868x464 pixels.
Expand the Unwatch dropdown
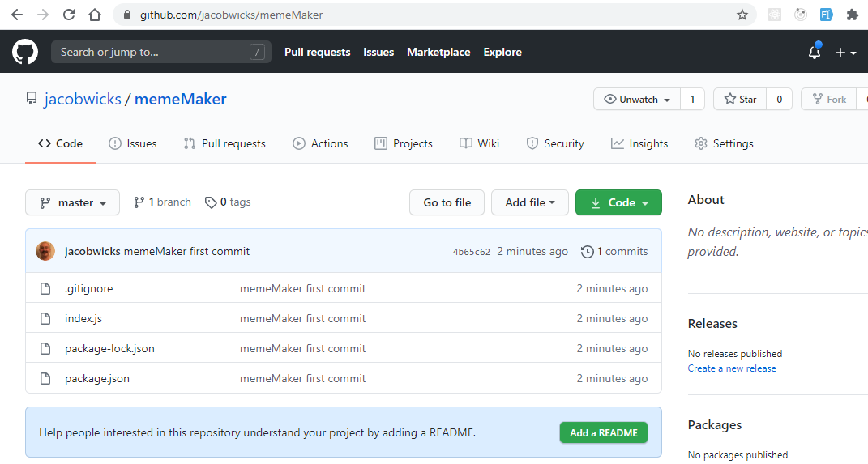636,99
